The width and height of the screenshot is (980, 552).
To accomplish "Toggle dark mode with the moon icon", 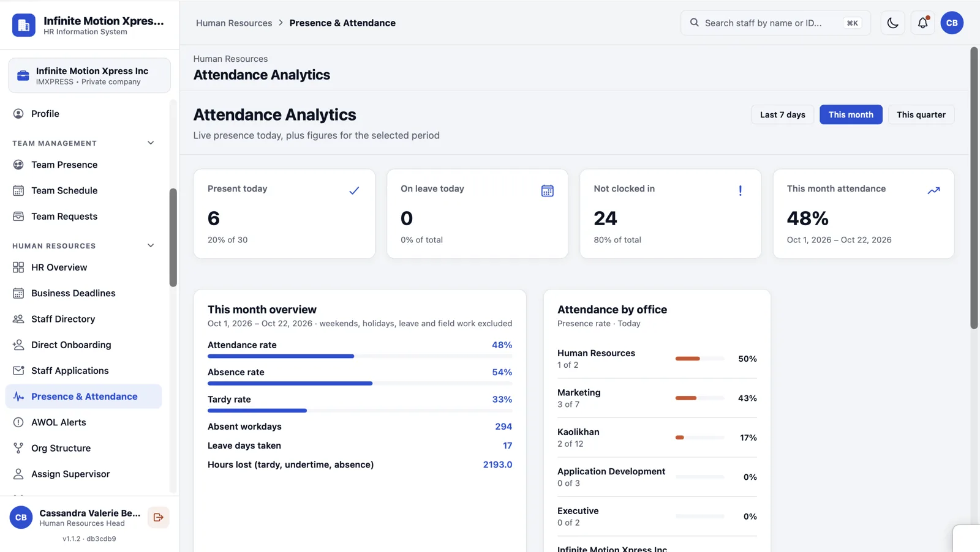I will pos(892,23).
